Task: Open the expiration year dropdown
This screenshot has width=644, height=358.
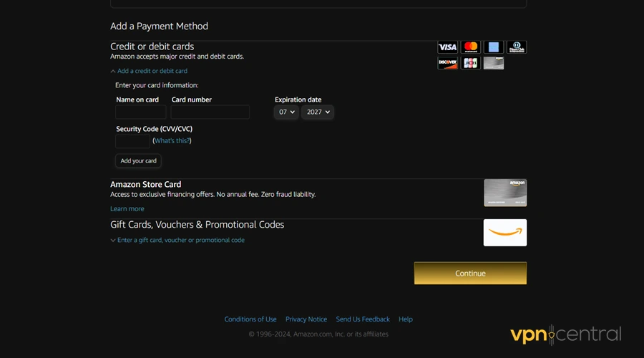Action: [317, 112]
